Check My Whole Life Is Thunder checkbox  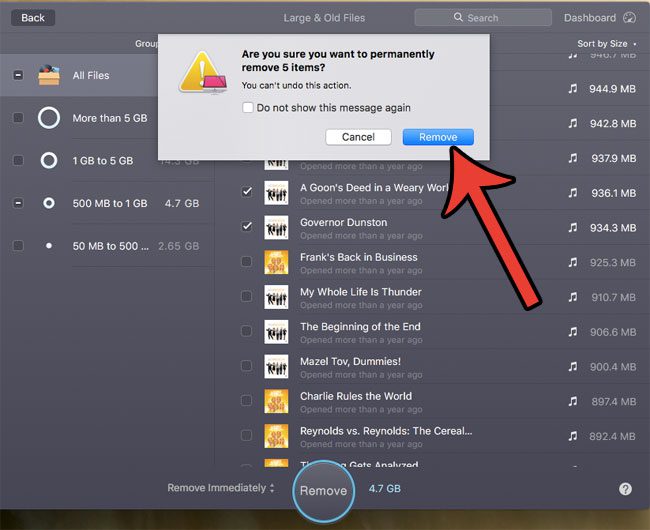point(247,296)
